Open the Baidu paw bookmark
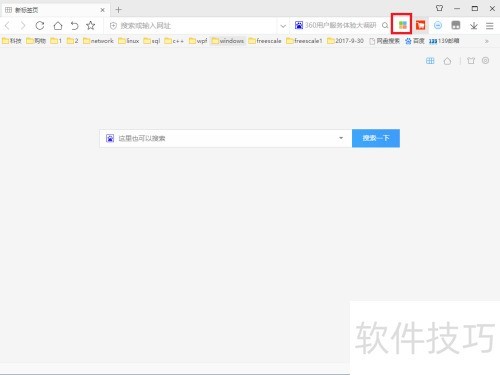This screenshot has height=375, width=500. (x=415, y=41)
